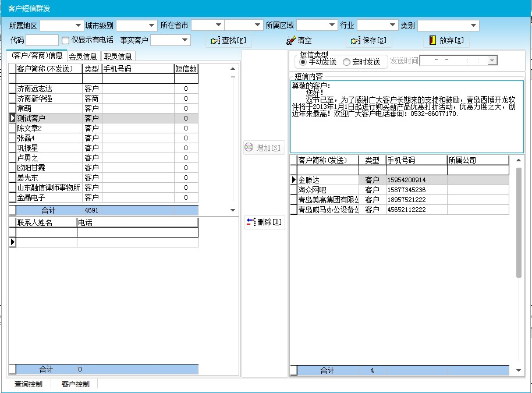Screen dimensions: 532x393
Task: Click inside the 短信内容 text area
Action: (407, 117)
